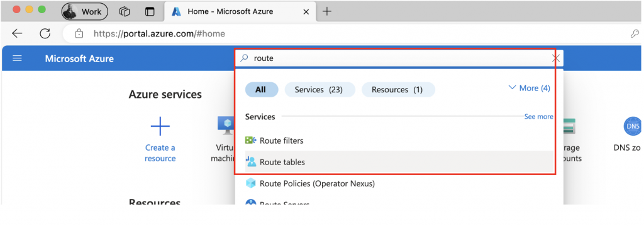Click the Create a resource link
This screenshot has width=644, height=226.
pos(160,153)
